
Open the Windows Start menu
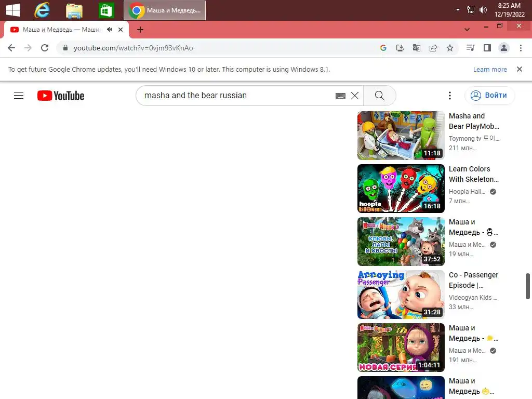13,10
